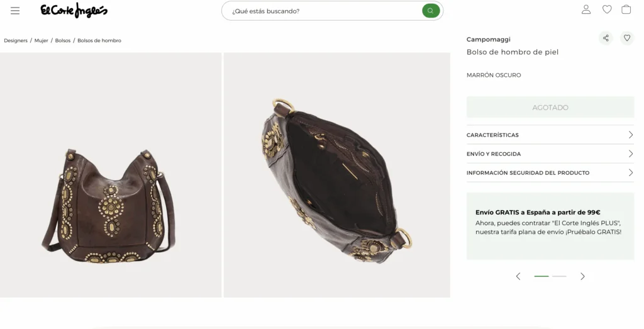
Task: Select second carousel indicator dash
Action: tap(559, 276)
